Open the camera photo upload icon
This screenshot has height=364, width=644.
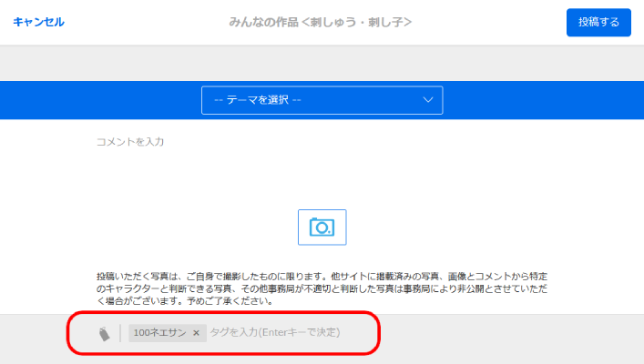point(322,227)
